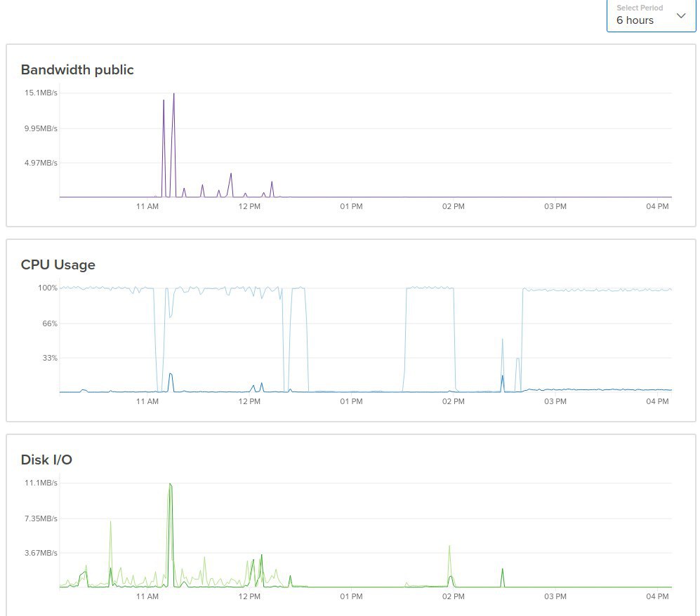Click the Bandwidth public chart heading

coord(77,69)
